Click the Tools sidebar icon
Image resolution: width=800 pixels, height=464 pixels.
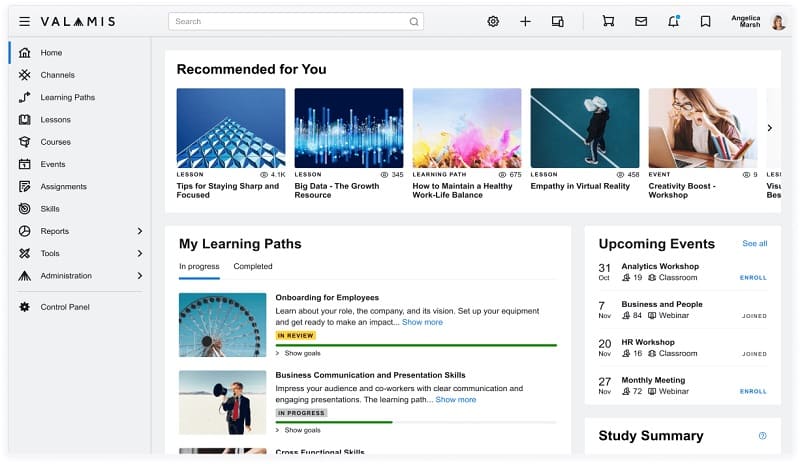(24, 253)
